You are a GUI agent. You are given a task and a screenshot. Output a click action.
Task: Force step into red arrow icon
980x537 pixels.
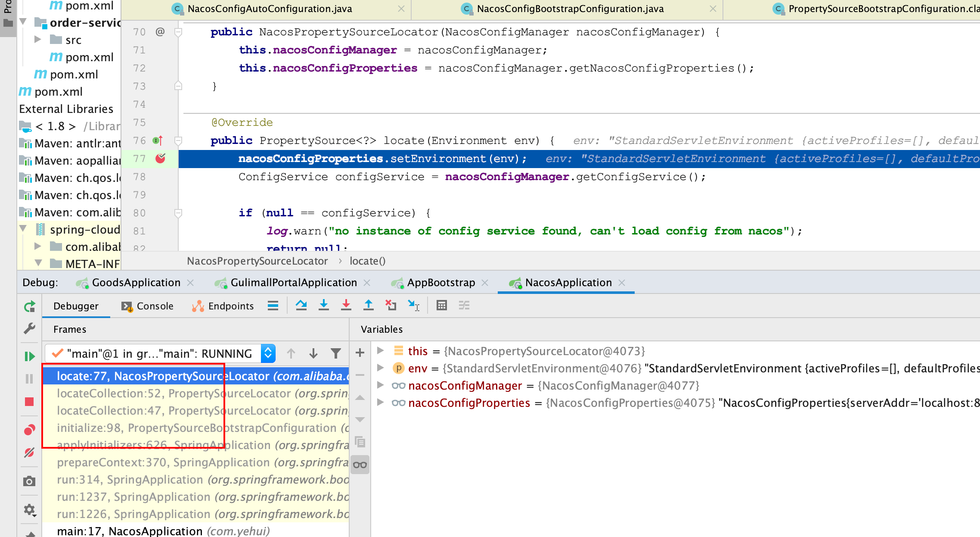[346, 306]
